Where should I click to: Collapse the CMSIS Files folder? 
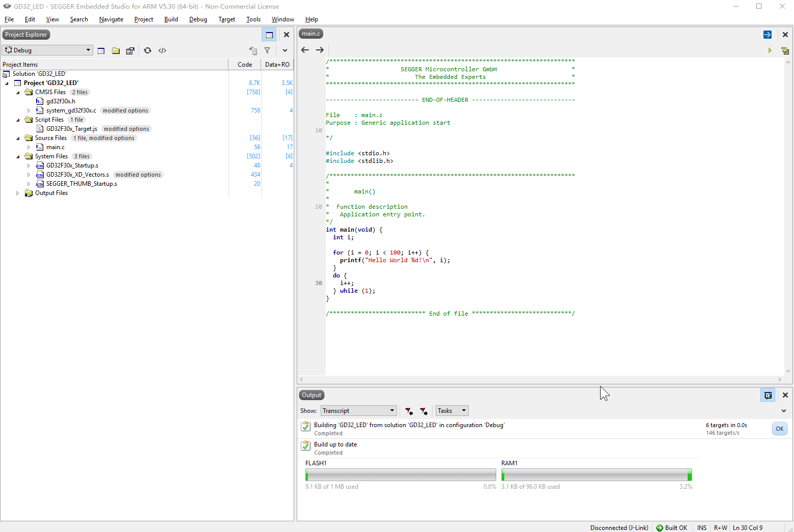(18, 92)
